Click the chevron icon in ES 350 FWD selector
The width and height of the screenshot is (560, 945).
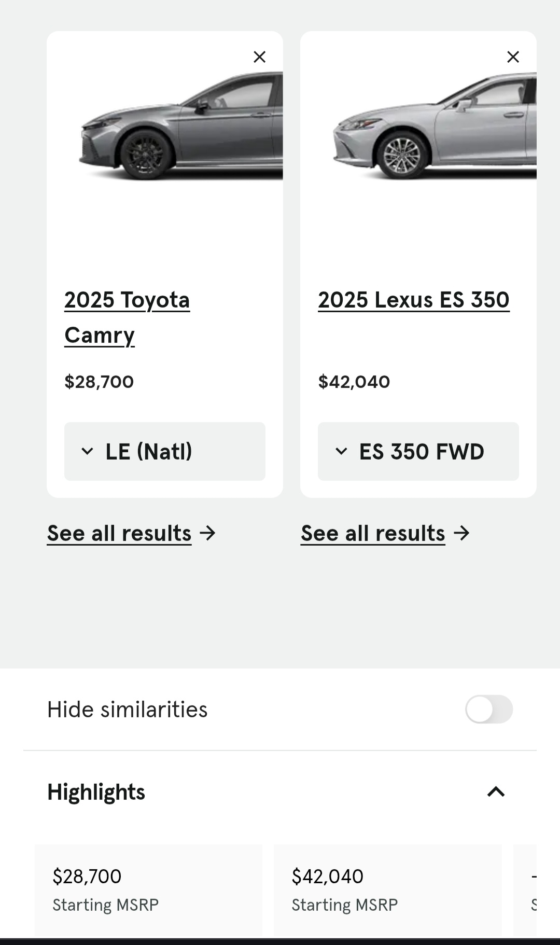point(341,451)
